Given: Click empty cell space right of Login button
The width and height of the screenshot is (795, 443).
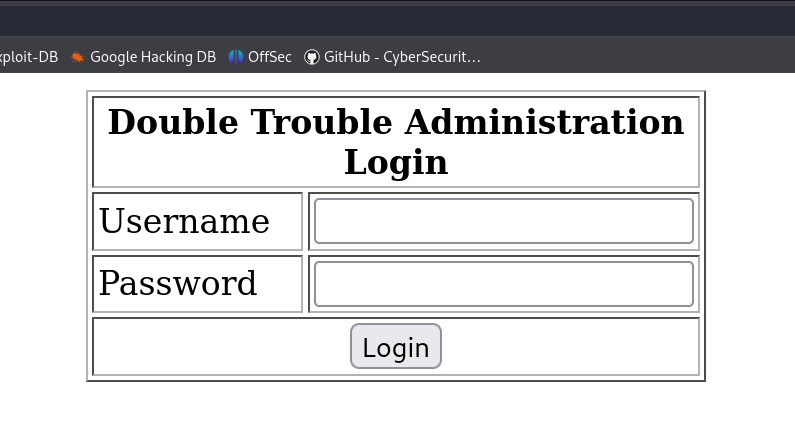Looking at the screenshot, I should click(570, 347).
